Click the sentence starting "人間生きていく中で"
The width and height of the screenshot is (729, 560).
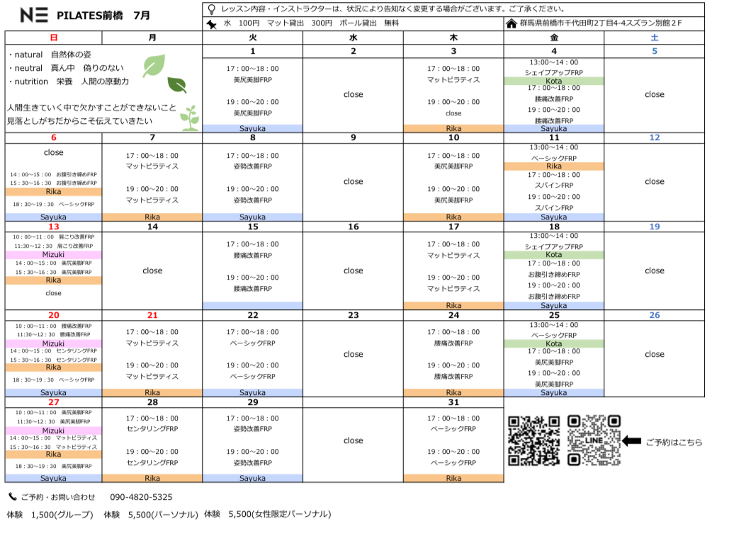(x=91, y=108)
